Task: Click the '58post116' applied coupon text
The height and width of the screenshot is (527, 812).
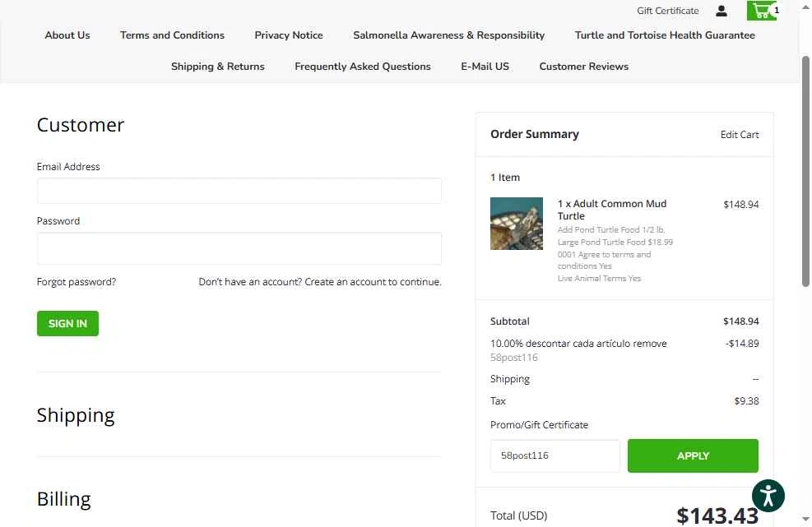Action: pyautogui.click(x=513, y=357)
